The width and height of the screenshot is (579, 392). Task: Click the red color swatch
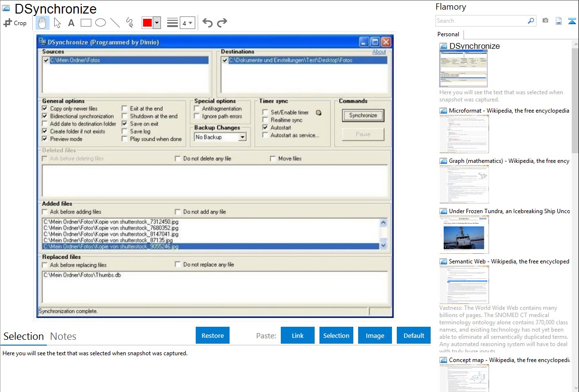147,23
